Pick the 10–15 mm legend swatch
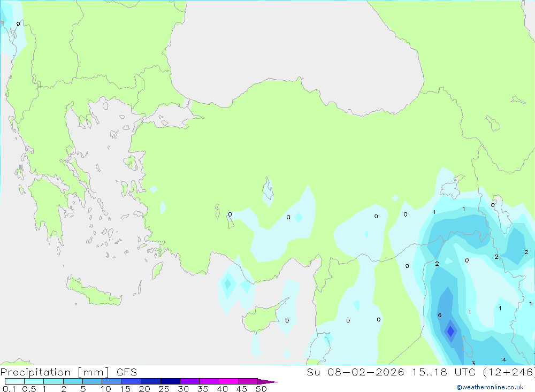 pos(112,381)
